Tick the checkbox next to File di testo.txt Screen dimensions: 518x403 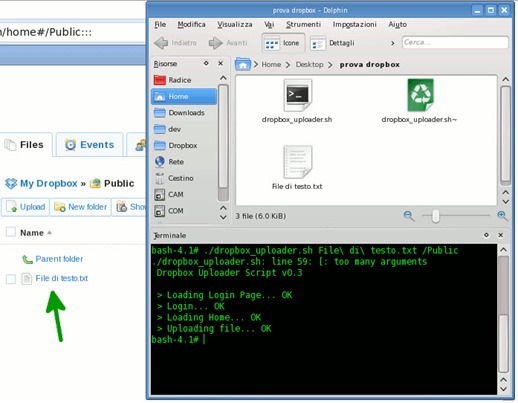point(11,279)
